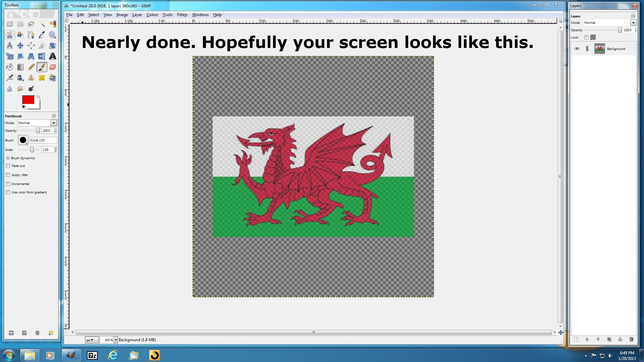This screenshot has width=644, height=362.
Task: Reset colors to default black and white
Action: coord(24,107)
